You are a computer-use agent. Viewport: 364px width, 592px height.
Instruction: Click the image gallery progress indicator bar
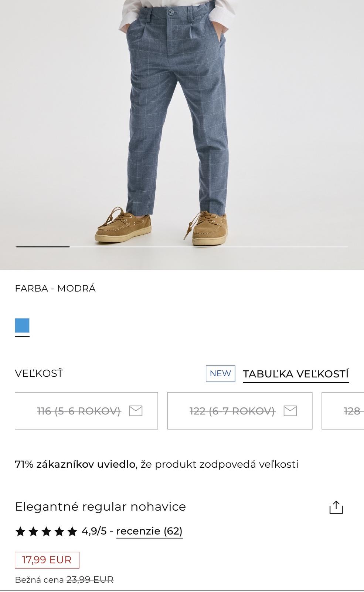(x=181, y=246)
